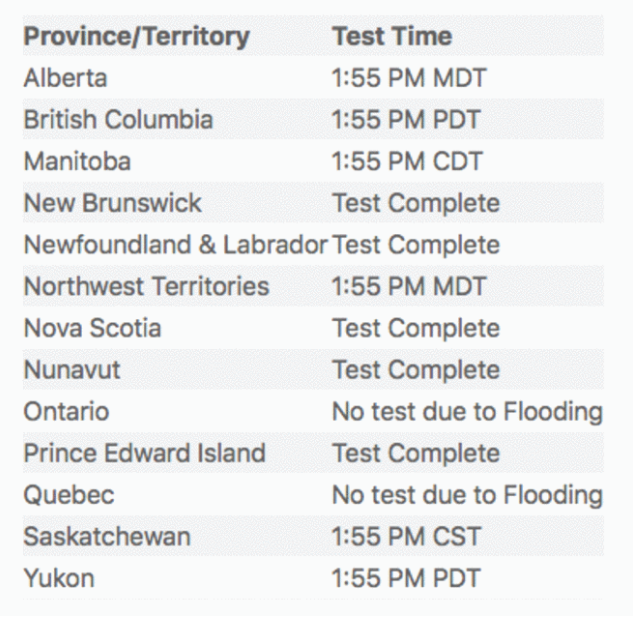Select the Manitoba row
Viewport: 633px width, 623px height.
[313, 161]
